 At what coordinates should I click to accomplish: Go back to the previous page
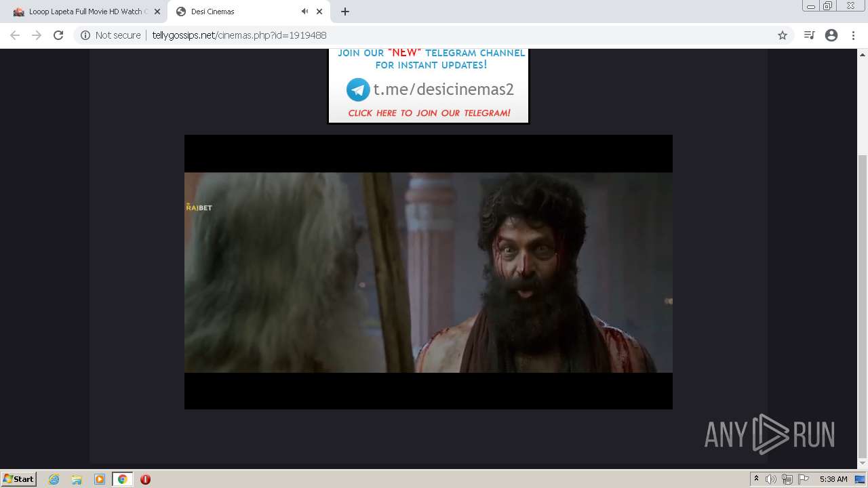tap(15, 35)
